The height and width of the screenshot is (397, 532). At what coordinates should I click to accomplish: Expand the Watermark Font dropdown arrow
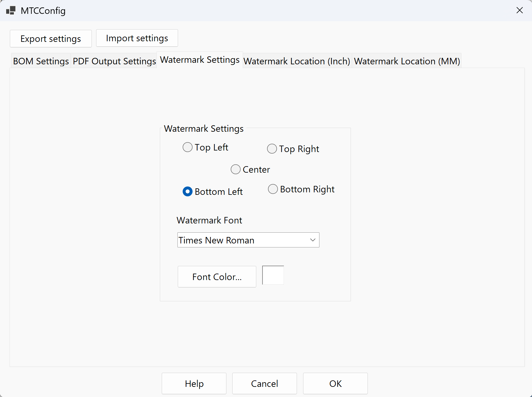(313, 240)
